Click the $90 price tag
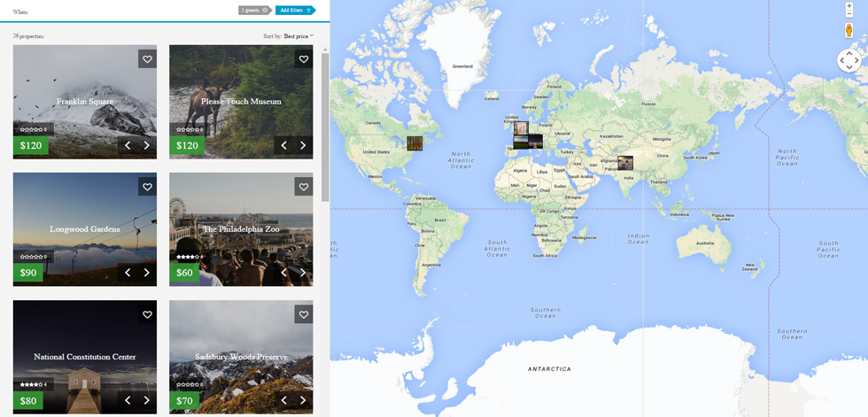 coord(28,272)
